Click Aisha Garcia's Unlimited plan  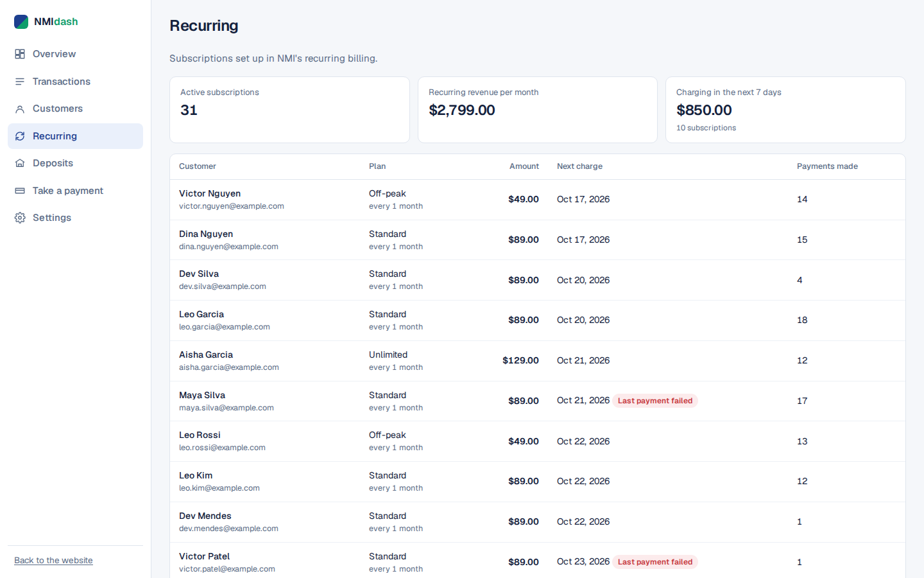[388, 355]
